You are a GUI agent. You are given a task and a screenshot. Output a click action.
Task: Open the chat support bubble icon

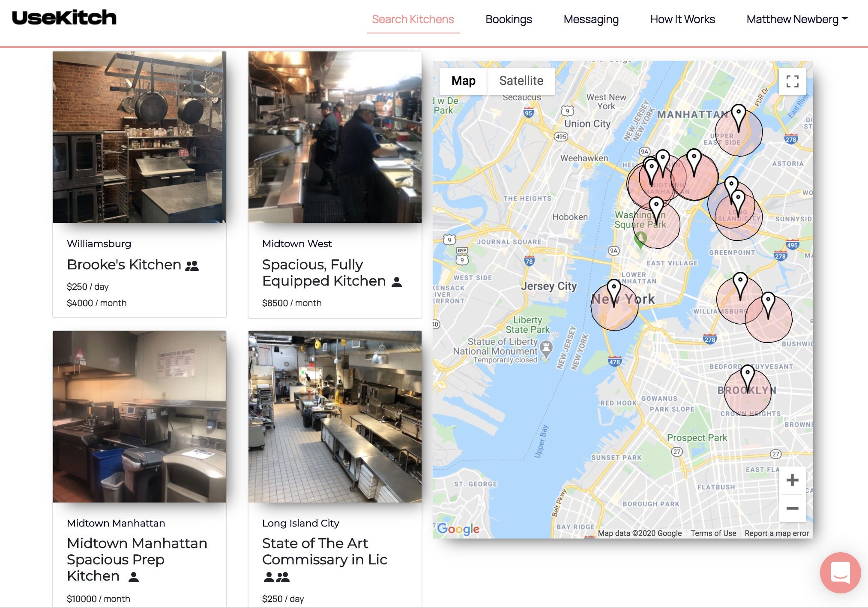coord(840,572)
